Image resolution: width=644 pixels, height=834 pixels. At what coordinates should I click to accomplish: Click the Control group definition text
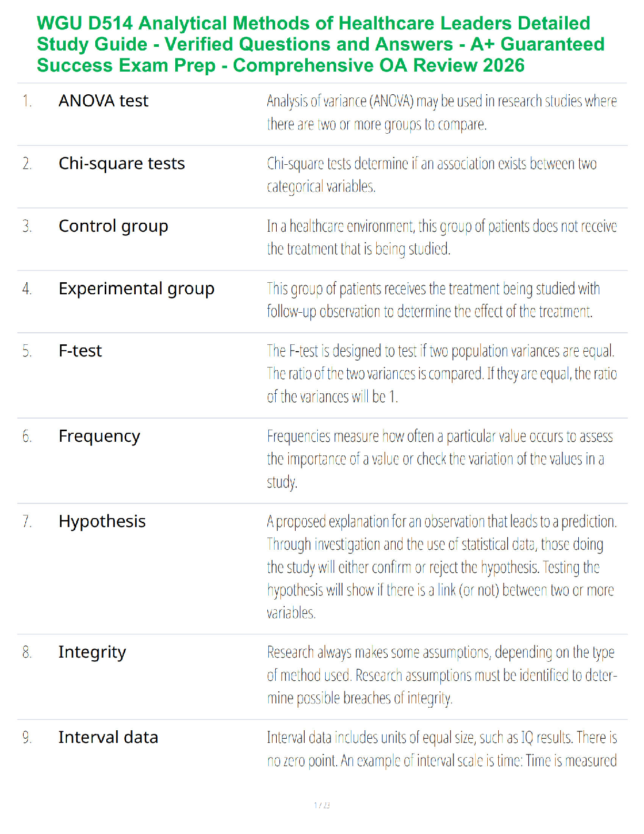tap(441, 237)
